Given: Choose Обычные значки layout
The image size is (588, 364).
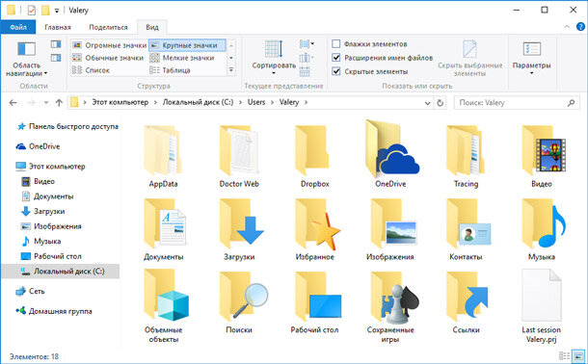Looking at the screenshot, I should click(x=108, y=58).
